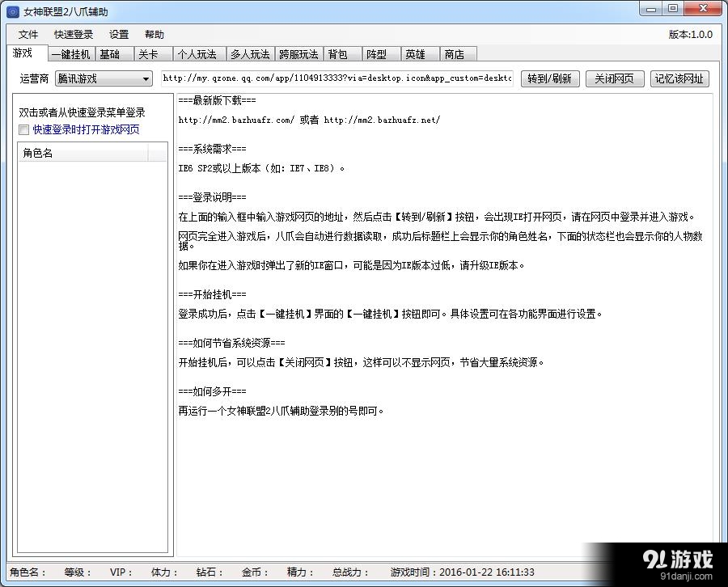Click the 体力 status bar entry
This screenshot has width=728, height=587.
pyautogui.click(x=165, y=572)
